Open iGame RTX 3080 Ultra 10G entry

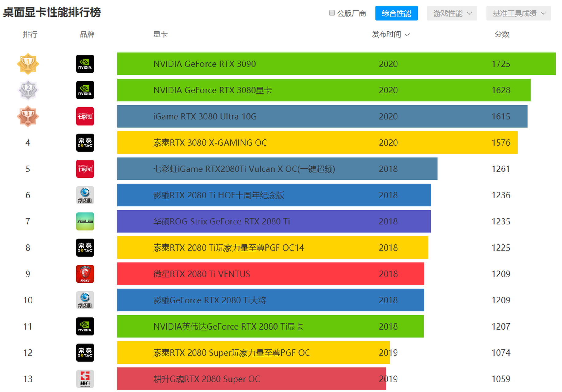point(322,116)
